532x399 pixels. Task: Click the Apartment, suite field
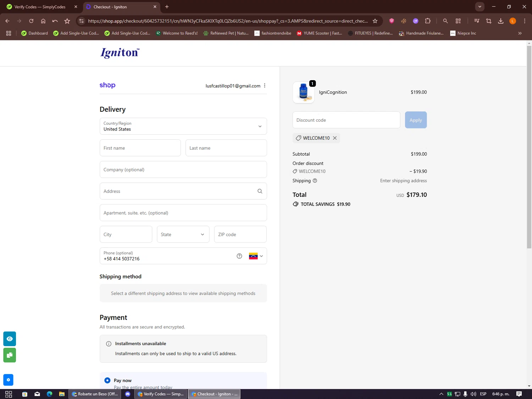tap(183, 213)
